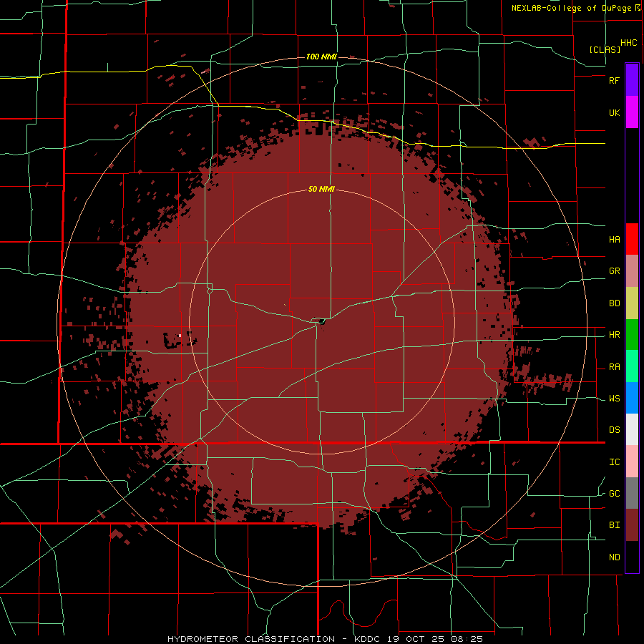Select the BD legend label

tap(614, 303)
